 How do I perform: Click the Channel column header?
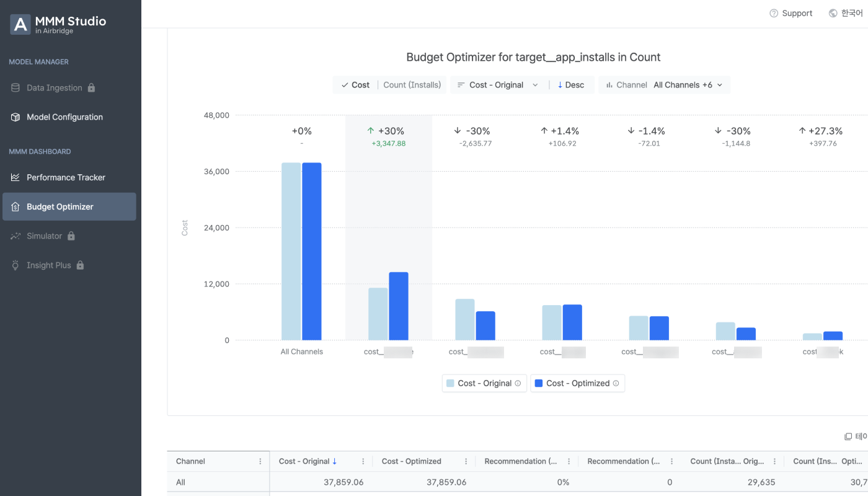[218, 461]
